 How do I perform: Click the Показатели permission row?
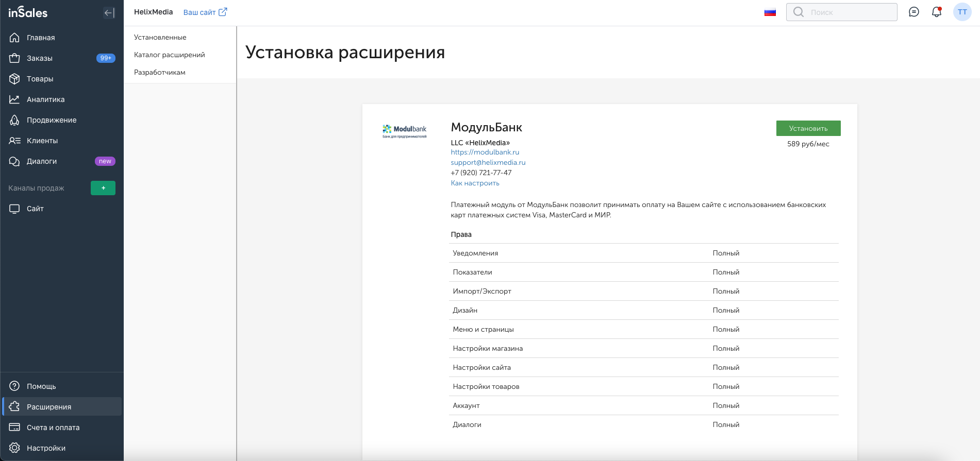pyautogui.click(x=644, y=272)
